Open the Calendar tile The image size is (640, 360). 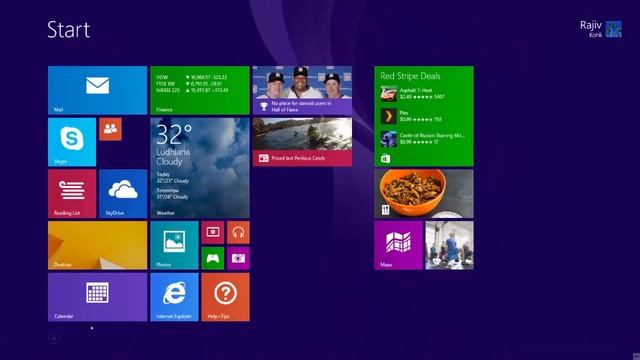pyautogui.click(x=98, y=297)
